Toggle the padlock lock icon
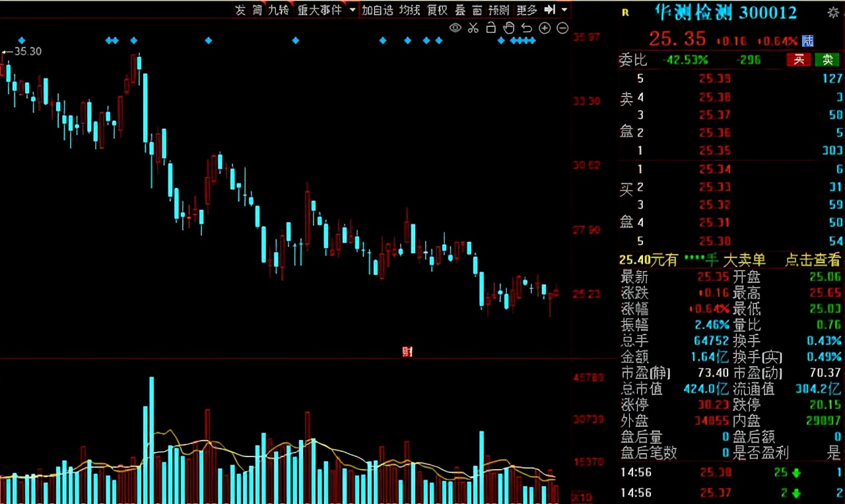 coord(490,28)
